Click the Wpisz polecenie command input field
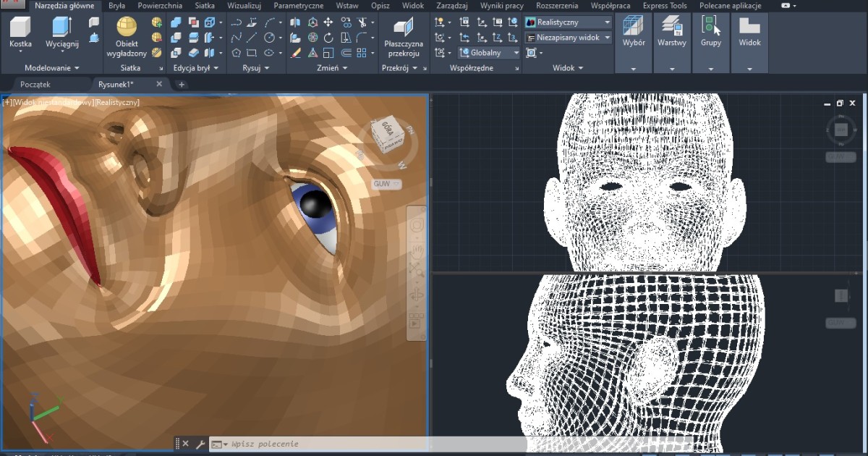The width and height of the screenshot is (868, 456). [289, 444]
